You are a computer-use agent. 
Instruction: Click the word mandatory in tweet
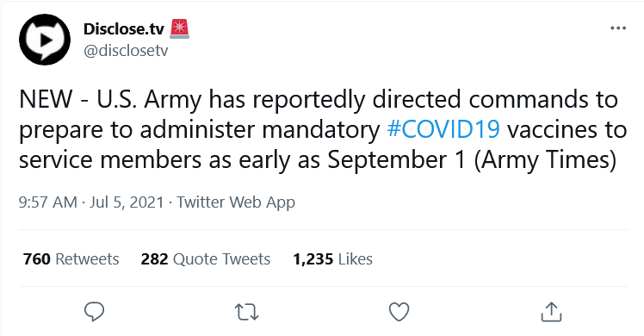point(321,130)
